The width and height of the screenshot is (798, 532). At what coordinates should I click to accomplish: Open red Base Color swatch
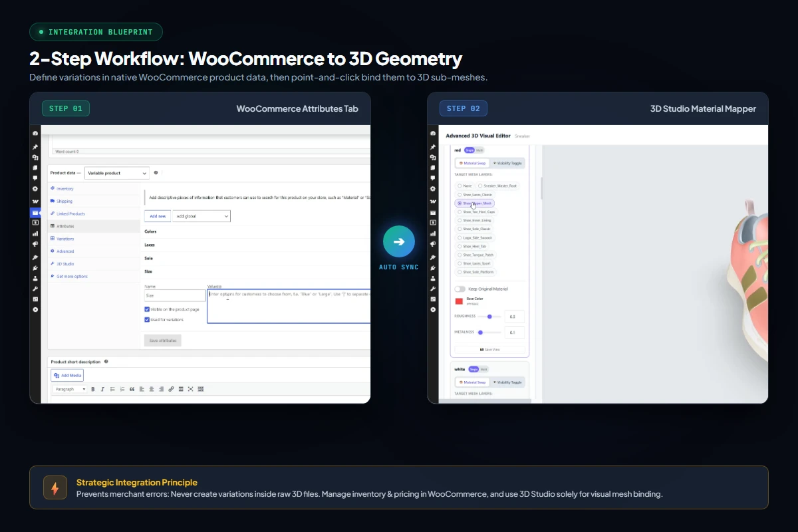459,301
